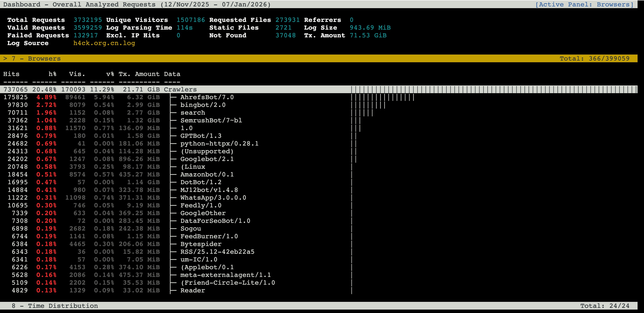This screenshot has width=644, height=313.
Task: Click the Amazonbot/0.1 row
Action: [207, 174]
